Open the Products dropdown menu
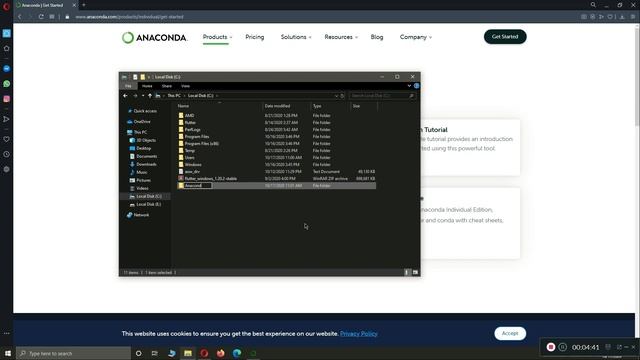 tap(218, 37)
